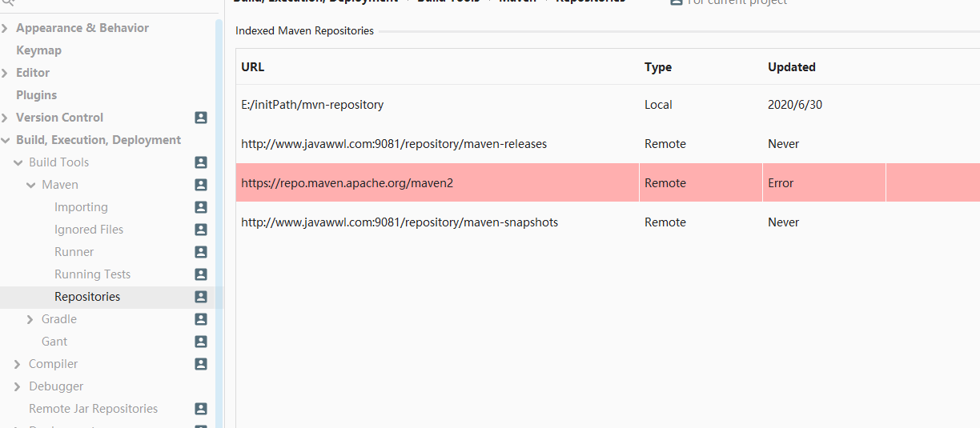Click project-level icon beside Importing
Image resolution: width=980 pixels, height=428 pixels.
click(x=201, y=207)
